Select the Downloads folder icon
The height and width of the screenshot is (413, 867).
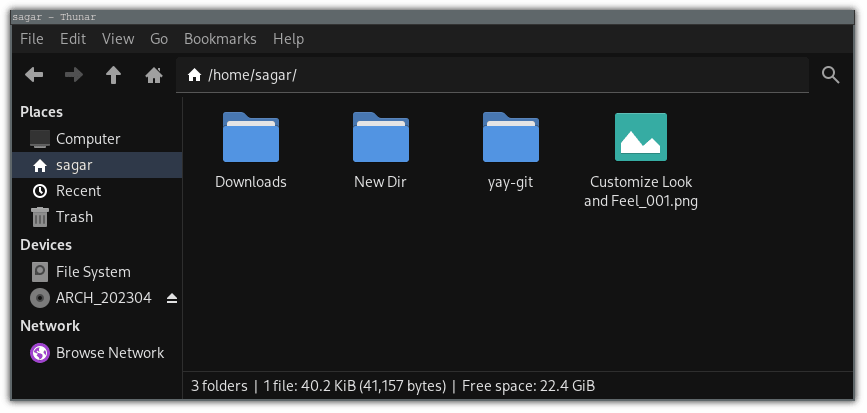pyautogui.click(x=251, y=138)
